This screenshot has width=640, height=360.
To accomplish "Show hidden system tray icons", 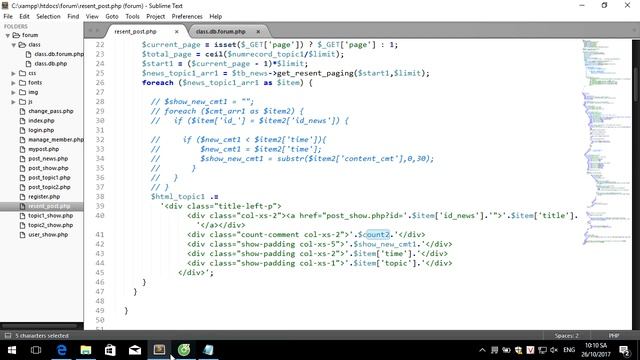I will [482, 350].
